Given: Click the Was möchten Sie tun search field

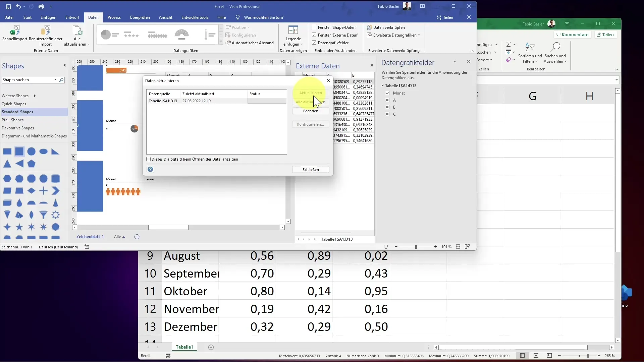Looking at the screenshot, I should tap(264, 17).
